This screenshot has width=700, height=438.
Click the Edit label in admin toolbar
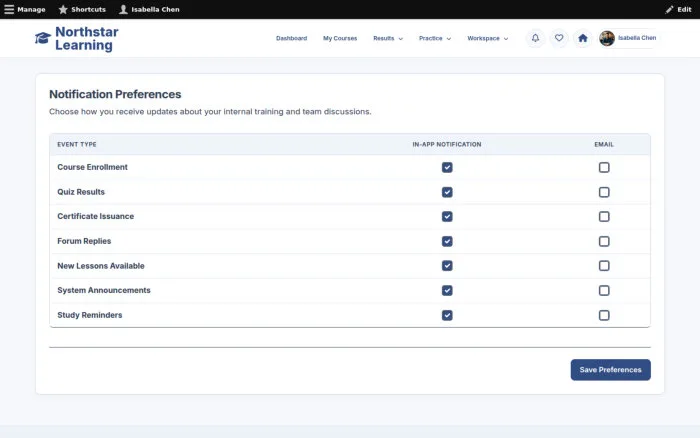(x=684, y=9)
